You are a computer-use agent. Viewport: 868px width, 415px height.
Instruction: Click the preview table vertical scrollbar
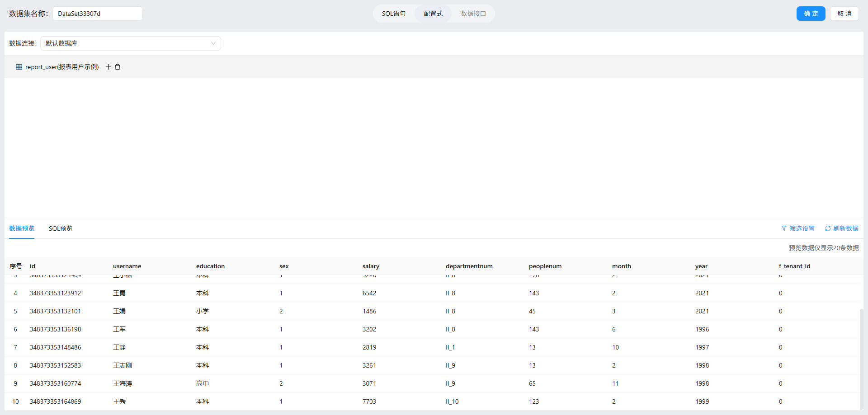pos(861,357)
